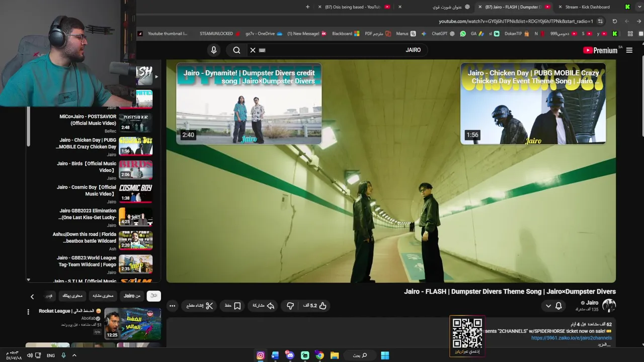Switch to Stream - Kick Dashboard tab
This screenshot has height=362, width=644.
pos(593,7)
